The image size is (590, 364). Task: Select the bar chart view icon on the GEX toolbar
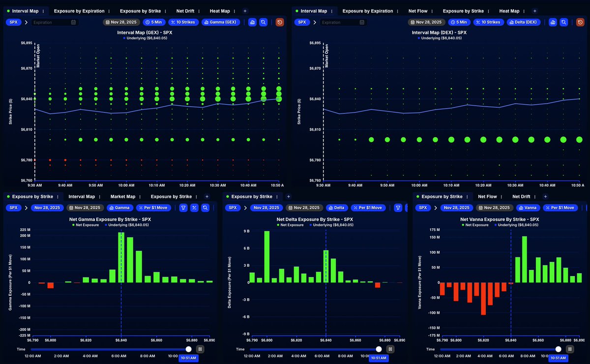tap(252, 22)
